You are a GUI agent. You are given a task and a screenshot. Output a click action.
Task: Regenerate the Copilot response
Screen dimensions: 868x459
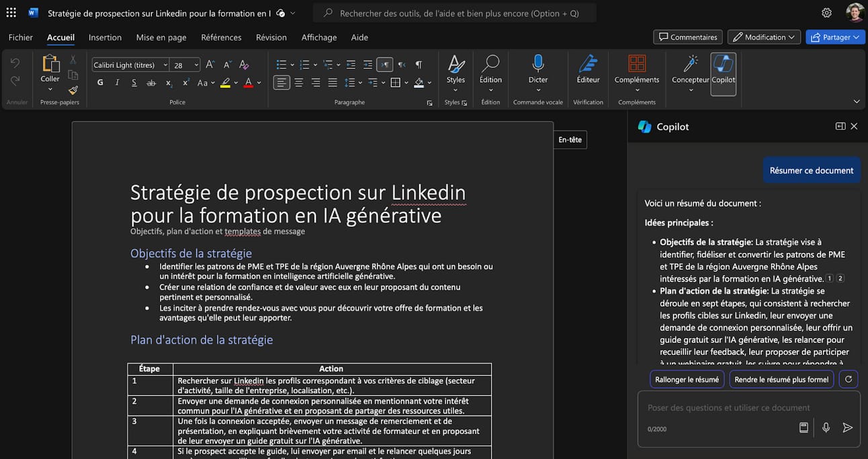pos(849,379)
